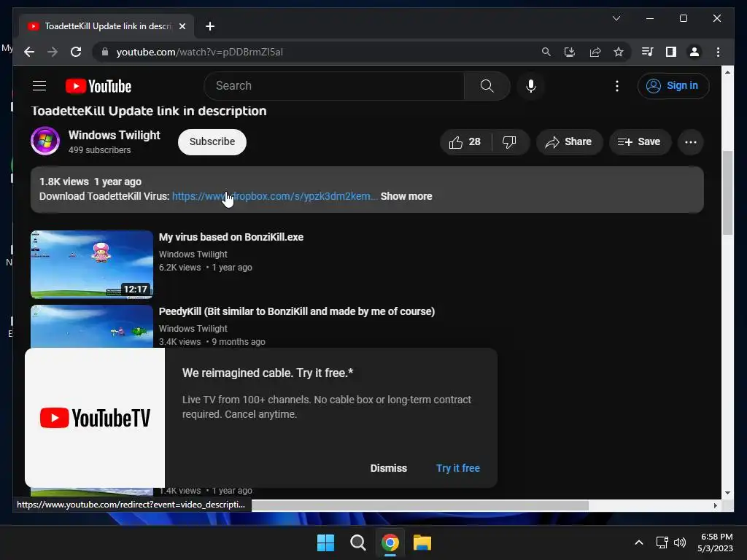Open the PeedyKill video thumbnail

[92, 327]
